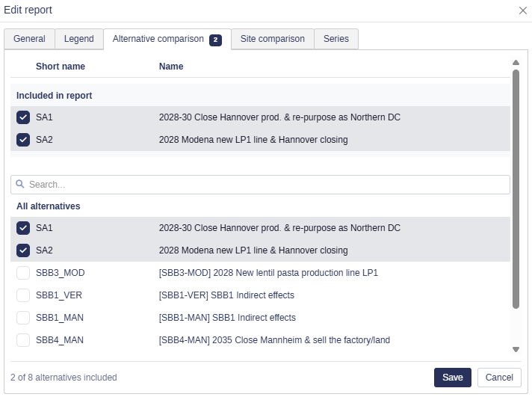This screenshot has width=532, height=397.
Task: Uncheck SA2 in Included in report
Action: [23, 140]
